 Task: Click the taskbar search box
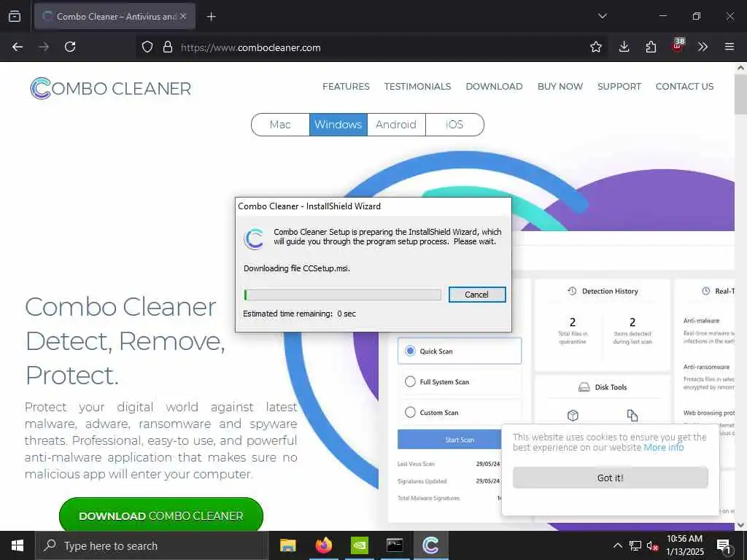[x=152, y=545]
